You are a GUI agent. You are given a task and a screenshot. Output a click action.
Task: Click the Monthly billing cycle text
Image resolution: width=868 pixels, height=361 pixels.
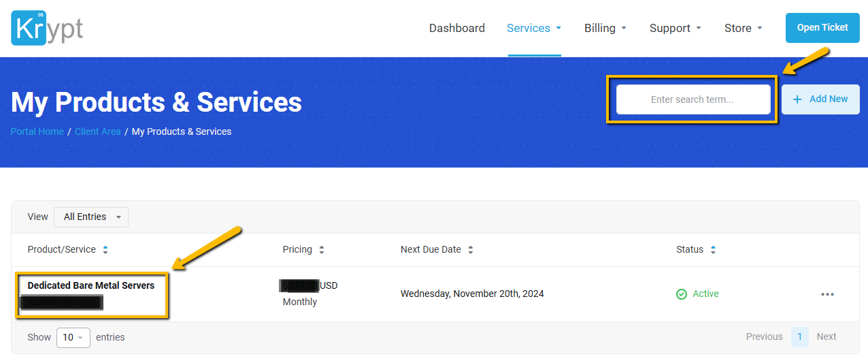coord(300,302)
